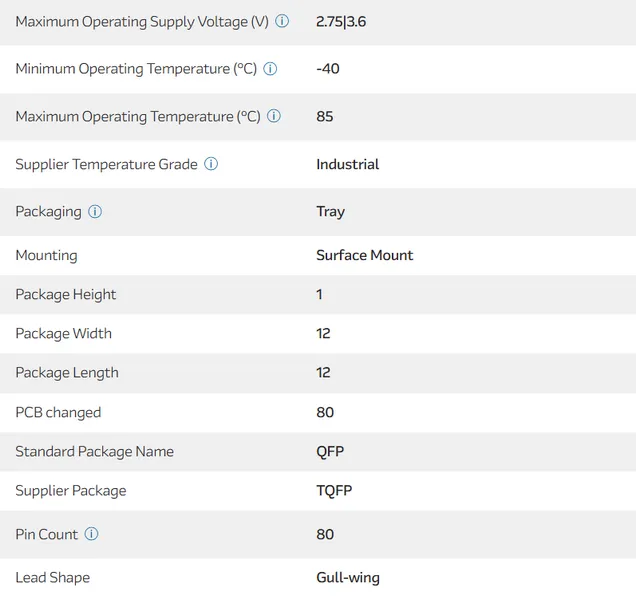
Task: Click the "PCB changed" label
Action: click(x=58, y=412)
